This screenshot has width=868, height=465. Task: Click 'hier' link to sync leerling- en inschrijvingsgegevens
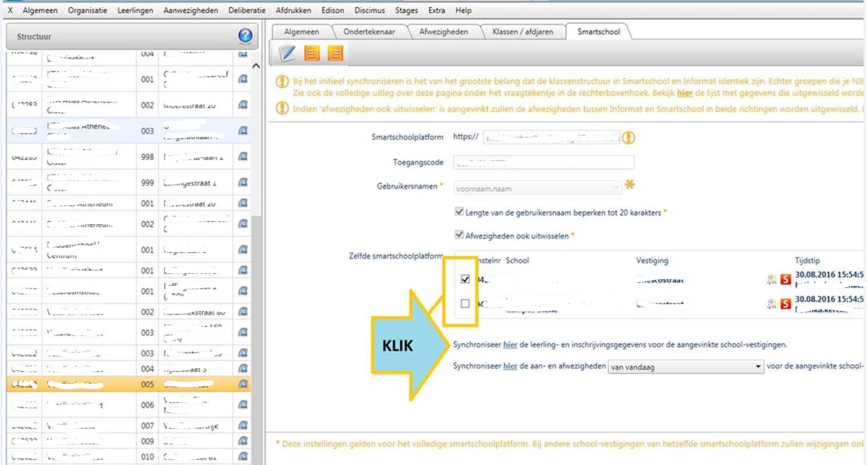pyautogui.click(x=511, y=345)
